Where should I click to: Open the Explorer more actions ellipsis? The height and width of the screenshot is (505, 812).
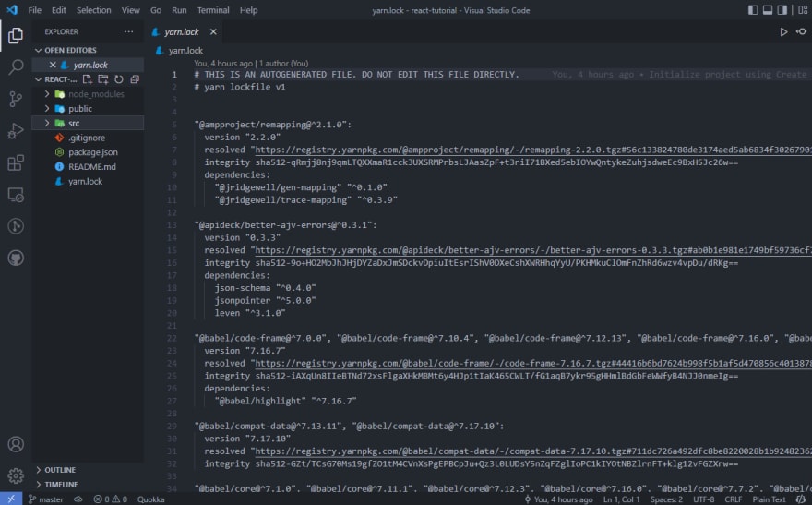128,31
